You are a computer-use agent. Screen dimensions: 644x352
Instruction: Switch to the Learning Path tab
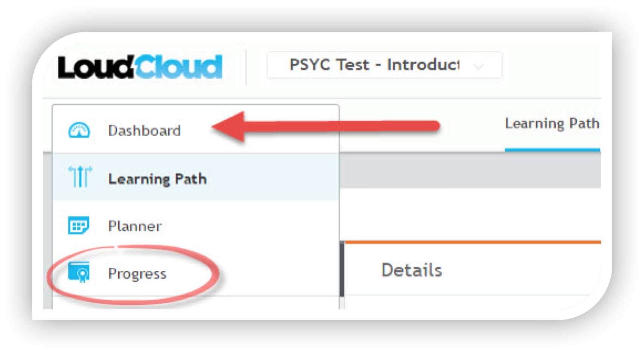552,124
